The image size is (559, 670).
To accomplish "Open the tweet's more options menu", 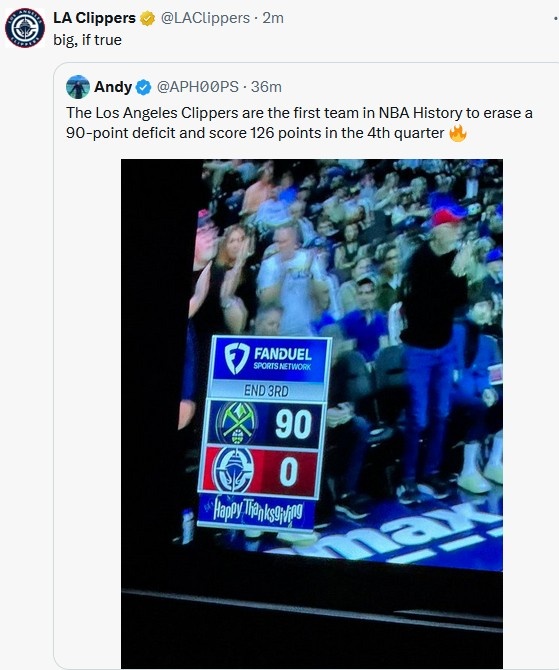I will (x=555, y=18).
